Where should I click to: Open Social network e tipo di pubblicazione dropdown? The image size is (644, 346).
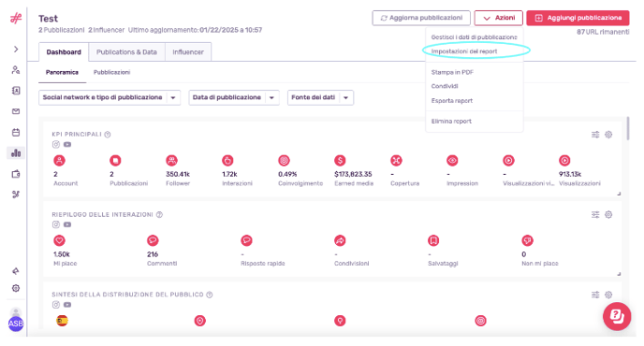click(110, 97)
